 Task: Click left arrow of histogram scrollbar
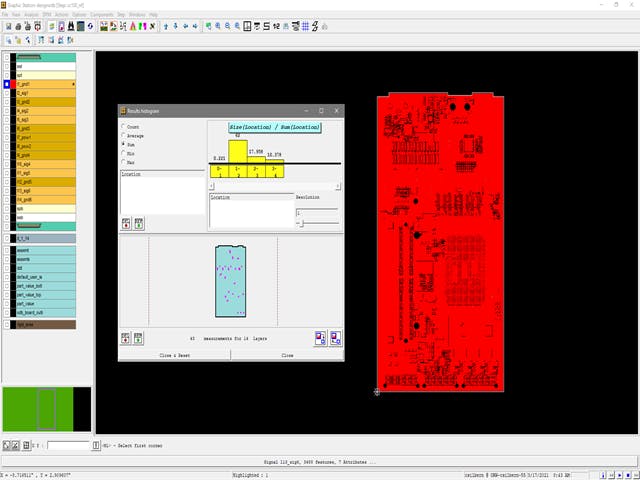tap(212, 186)
